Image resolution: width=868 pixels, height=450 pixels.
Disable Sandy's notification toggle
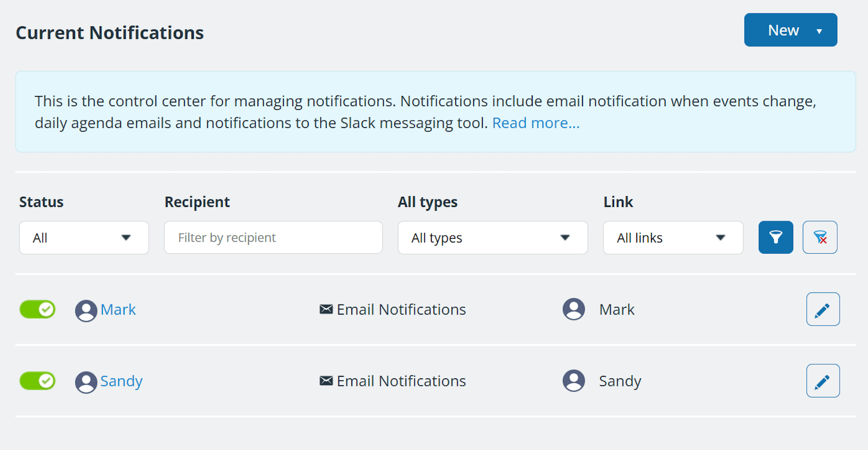tap(38, 381)
